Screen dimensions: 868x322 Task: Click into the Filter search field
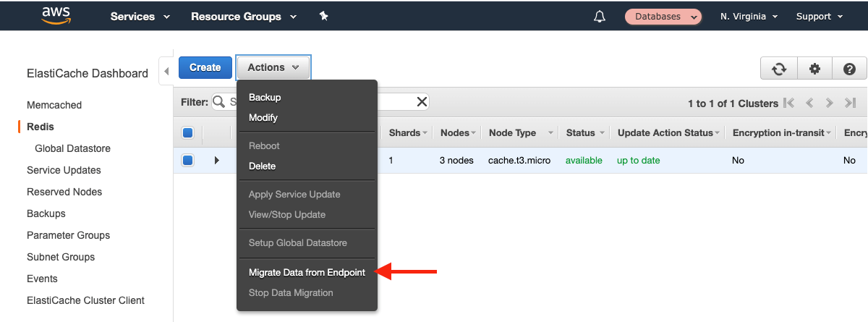(x=322, y=103)
